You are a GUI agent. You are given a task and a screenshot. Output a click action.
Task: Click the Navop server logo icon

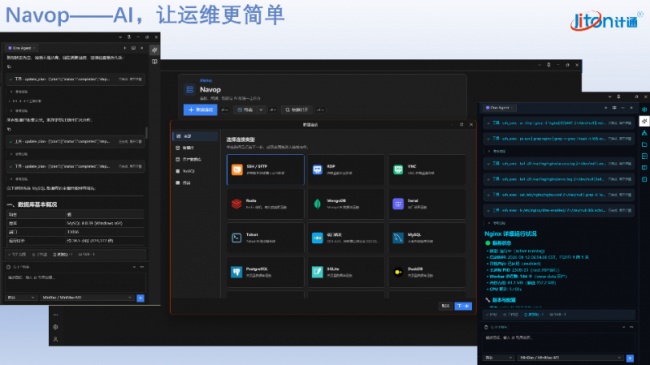pos(190,90)
